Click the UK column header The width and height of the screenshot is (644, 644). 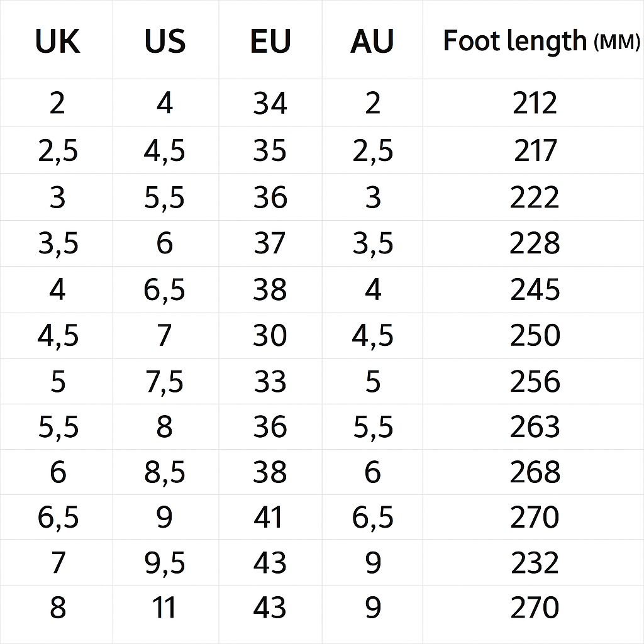click(x=57, y=42)
